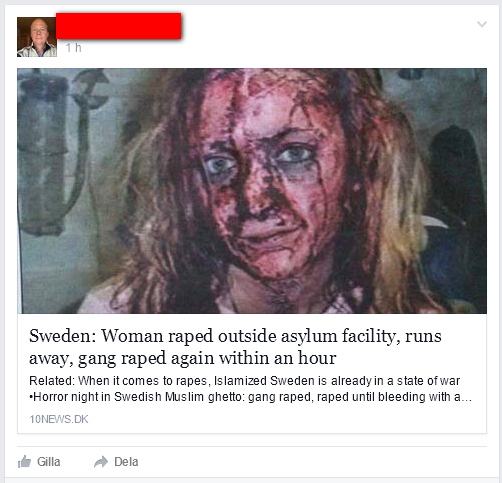Click the word "Sweden:" in the headline

click(62, 336)
